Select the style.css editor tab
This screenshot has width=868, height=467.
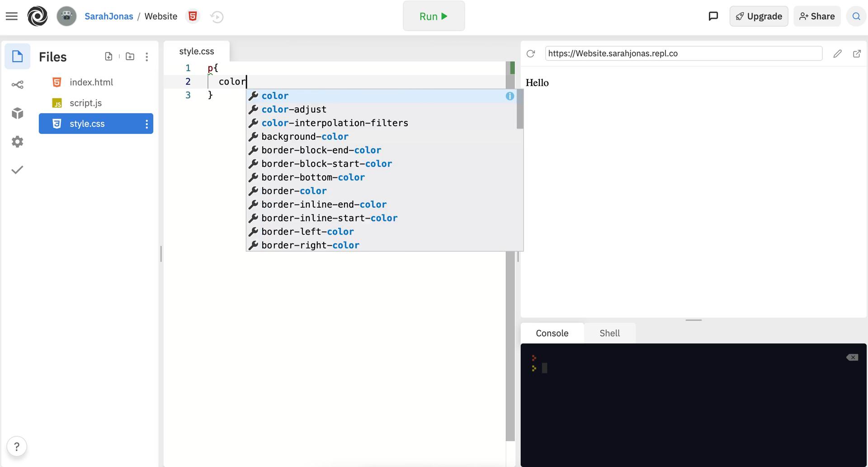pyautogui.click(x=196, y=51)
